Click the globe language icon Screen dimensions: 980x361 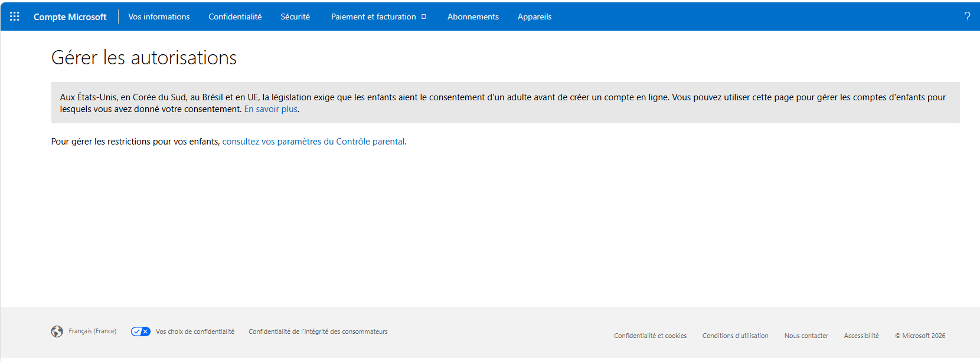(x=57, y=332)
